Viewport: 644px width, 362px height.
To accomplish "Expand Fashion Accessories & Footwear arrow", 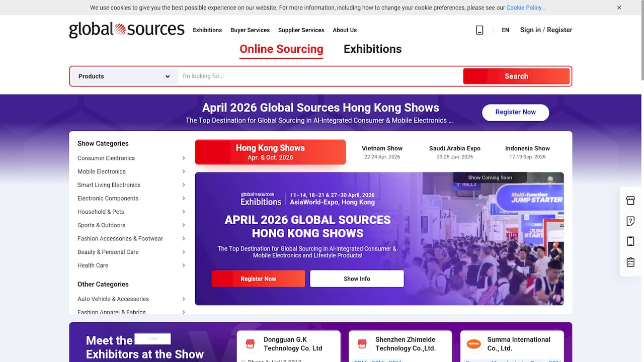I will (184, 238).
